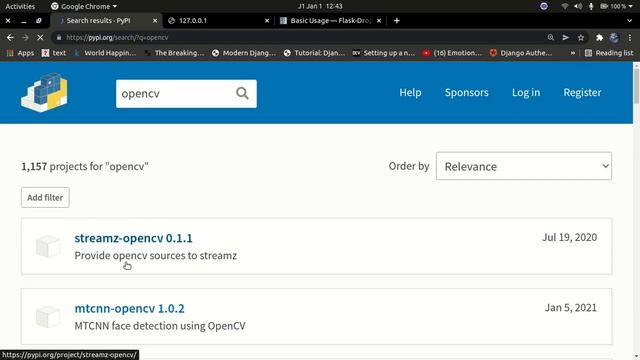Expand the tab search chevron in Chrome
The height and width of the screenshot is (360, 640).
click(629, 20)
